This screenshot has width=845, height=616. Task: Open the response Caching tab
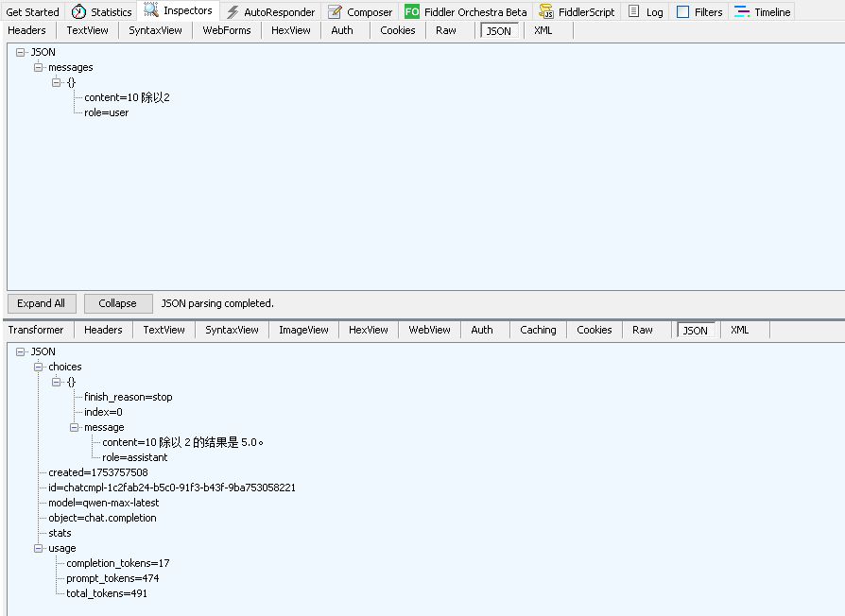click(x=538, y=330)
